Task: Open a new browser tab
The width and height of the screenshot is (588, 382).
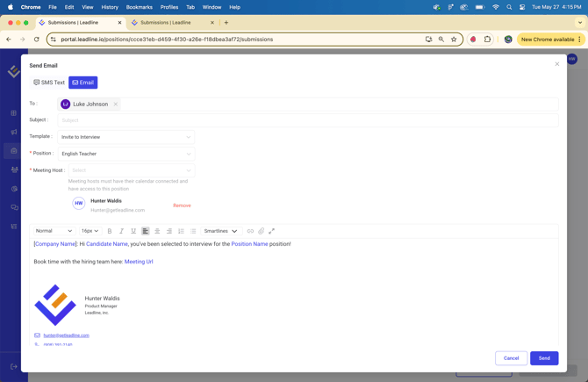Action: pyautogui.click(x=226, y=23)
